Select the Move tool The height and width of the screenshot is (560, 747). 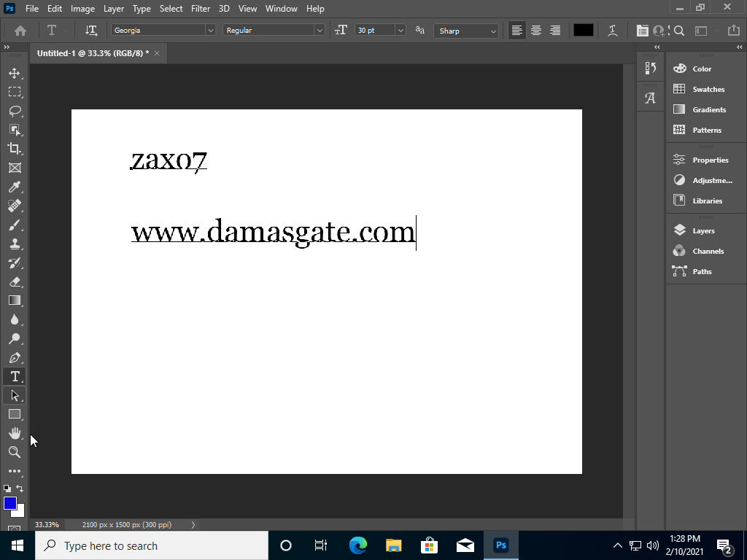click(x=15, y=73)
